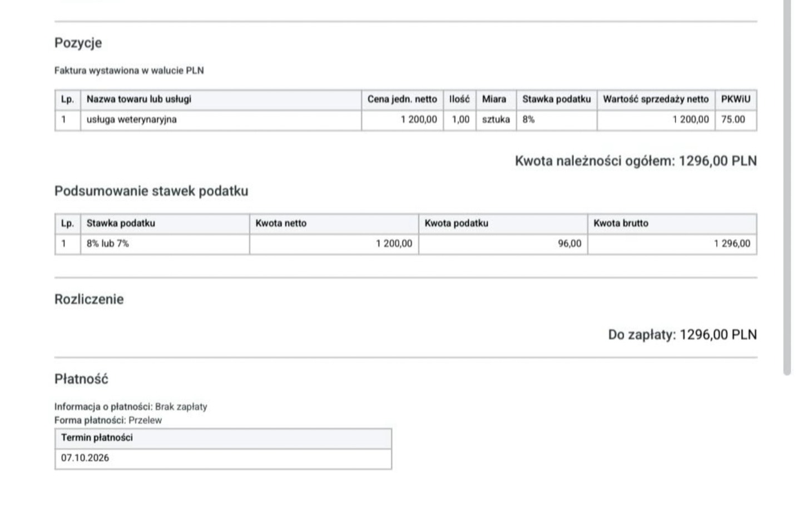Viewport: 812px width, 507px height.
Task: Click 'Forma płatności: Przelew' line
Action: click(108, 420)
